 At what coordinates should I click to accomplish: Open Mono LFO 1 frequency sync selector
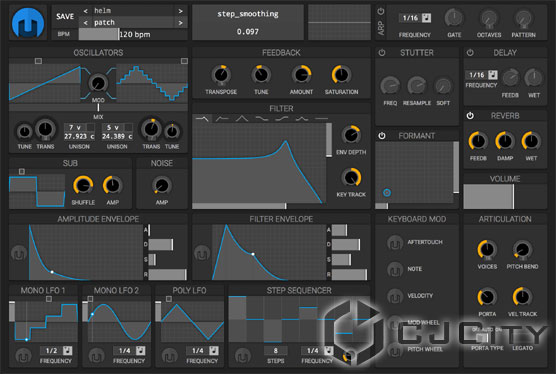pos(67,351)
